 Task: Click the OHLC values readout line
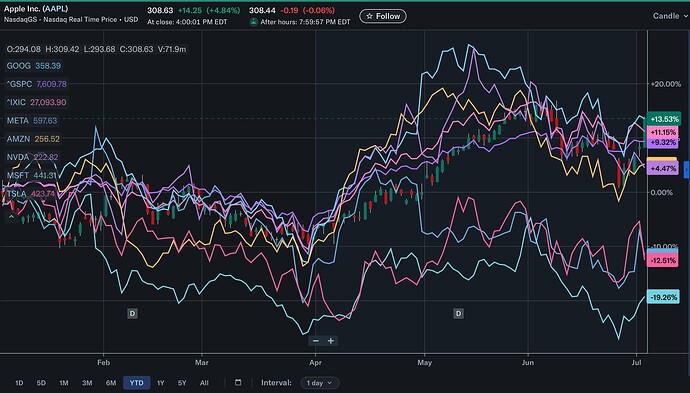96,49
